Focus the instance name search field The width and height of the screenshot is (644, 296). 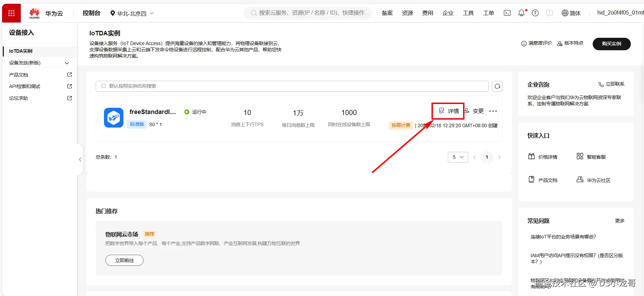(x=292, y=86)
